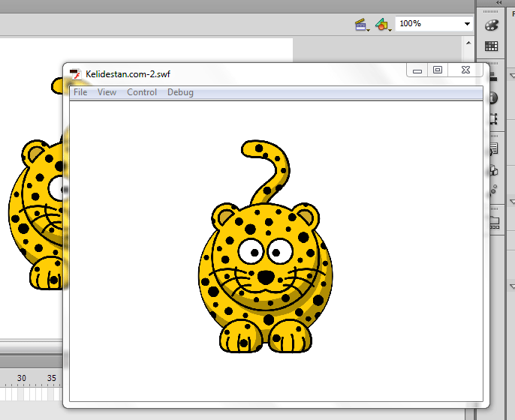Open the Control menu in SWF player
Image resolution: width=515 pixels, height=420 pixels.
[x=142, y=92]
